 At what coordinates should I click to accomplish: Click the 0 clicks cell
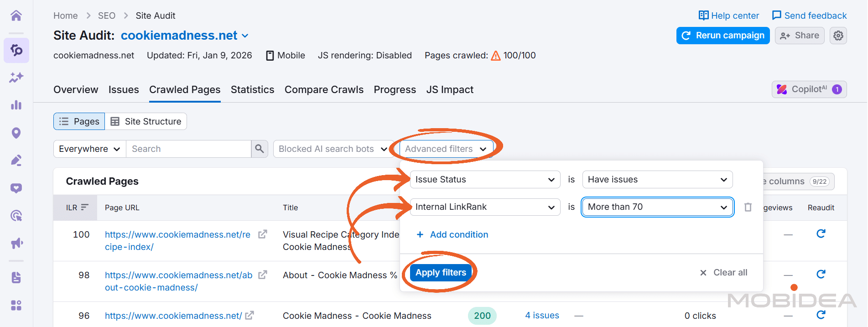(x=700, y=316)
